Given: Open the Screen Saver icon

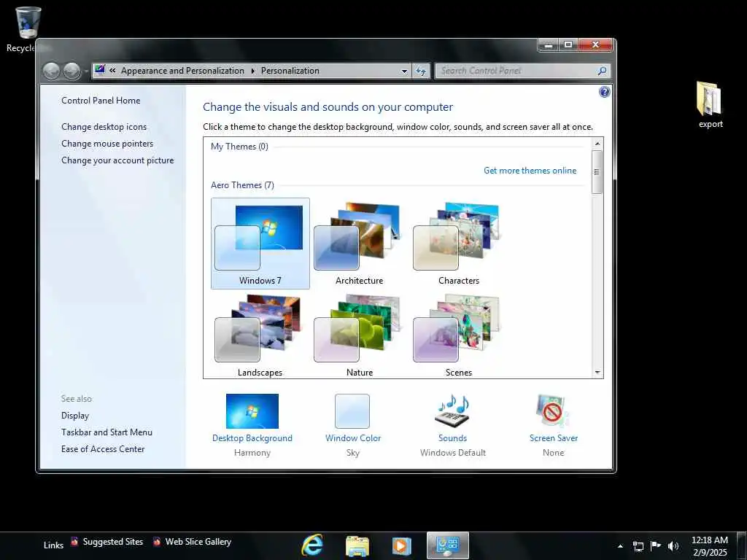Looking at the screenshot, I should (553, 411).
